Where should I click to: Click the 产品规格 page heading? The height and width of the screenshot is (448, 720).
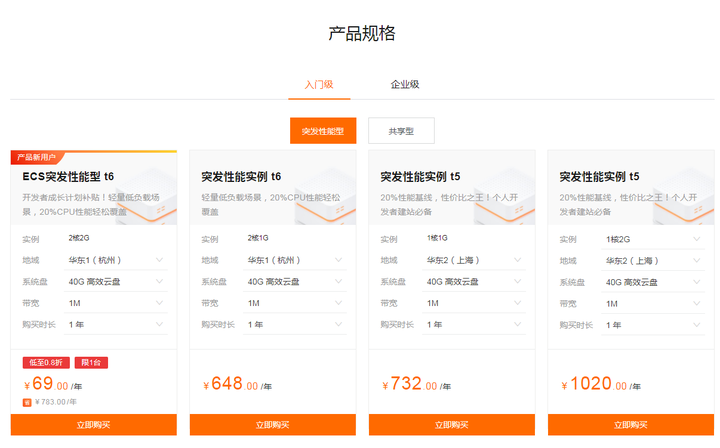click(362, 34)
